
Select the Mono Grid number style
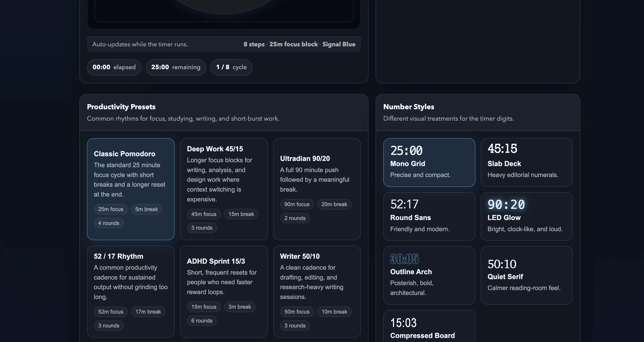coord(429,162)
